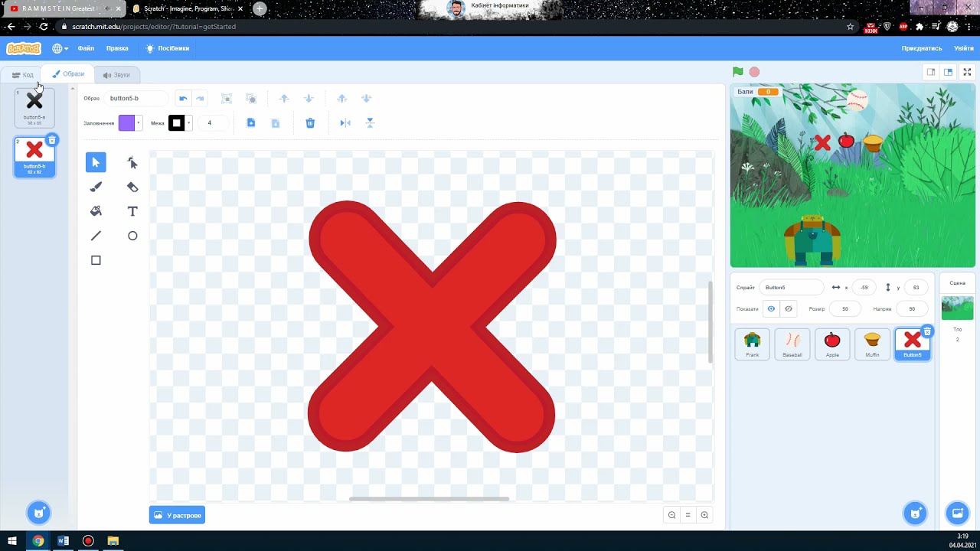
Task: Zoom out the costume canvas
Action: (671, 515)
